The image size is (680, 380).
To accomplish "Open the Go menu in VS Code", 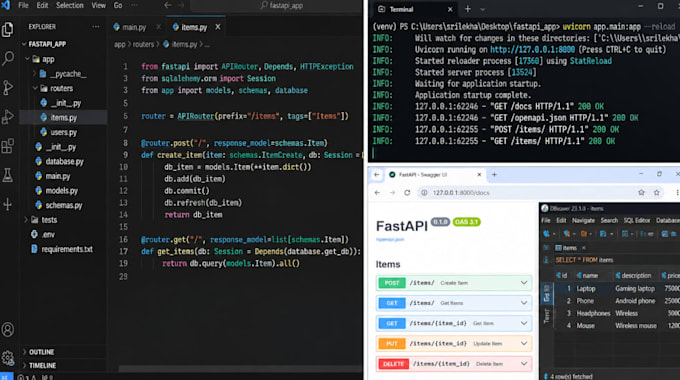I will coord(118,5).
